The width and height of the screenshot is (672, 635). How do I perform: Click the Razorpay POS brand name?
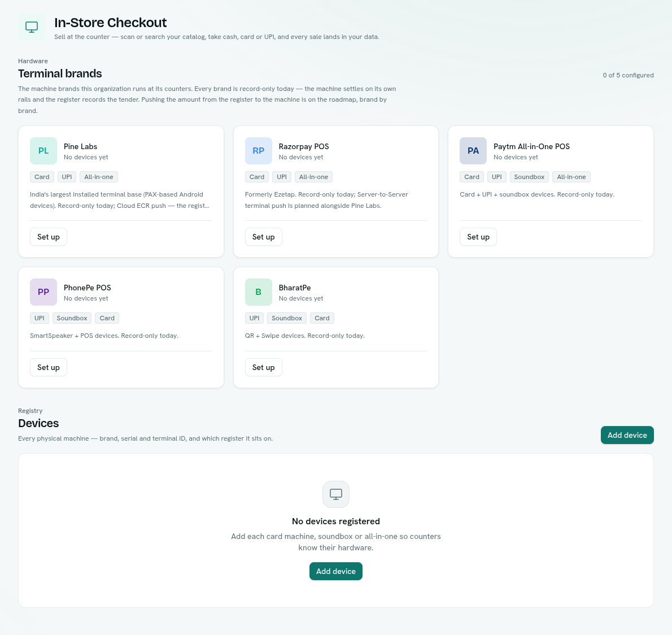[x=304, y=146]
